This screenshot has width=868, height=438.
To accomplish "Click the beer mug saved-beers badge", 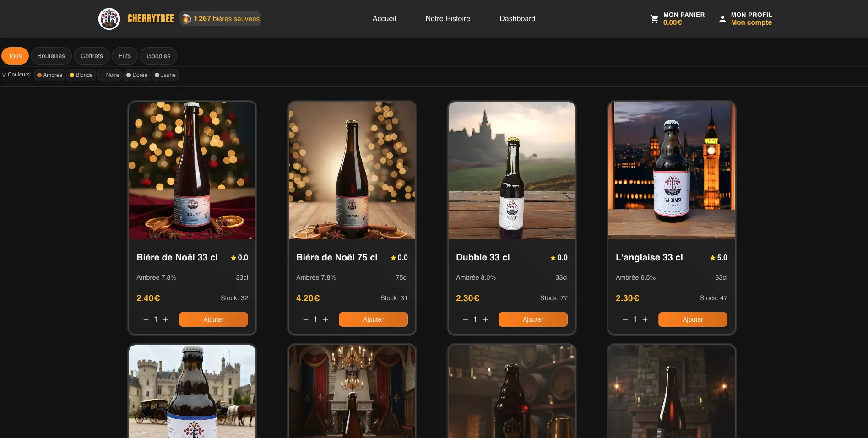I will [x=221, y=19].
